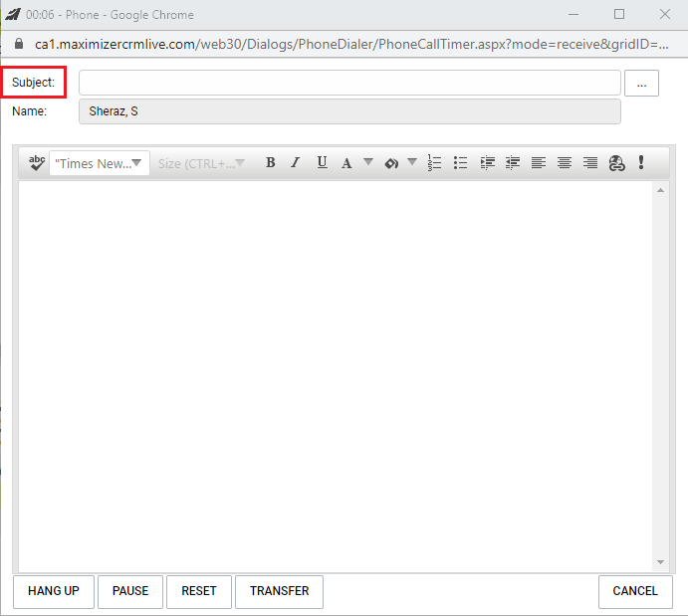The width and height of the screenshot is (688, 616).
Task: Insert a numbered list
Action: pos(434,163)
